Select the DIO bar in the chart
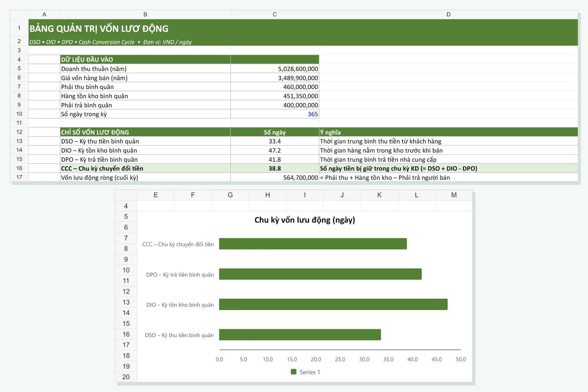The image size is (588, 392). 333,304
